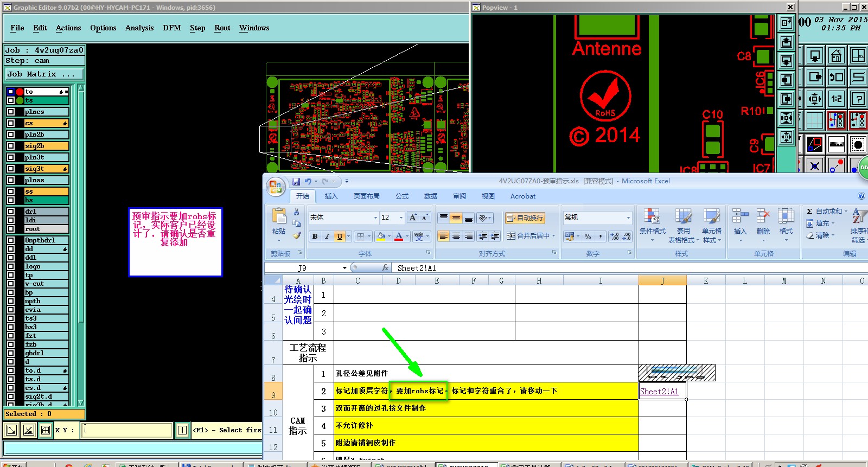
Task: Open the number format dropdown 常规
Action: click(629, 217)
